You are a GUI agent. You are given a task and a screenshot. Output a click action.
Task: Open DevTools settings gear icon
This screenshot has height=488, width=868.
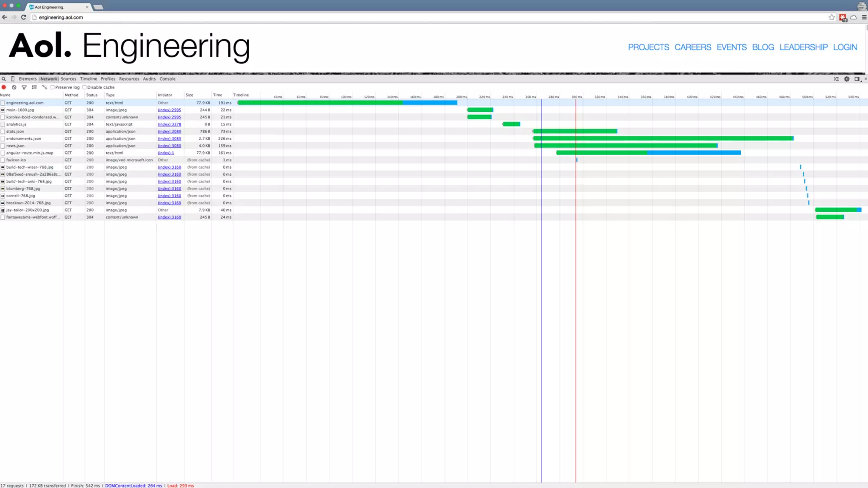tap(847, 79)
